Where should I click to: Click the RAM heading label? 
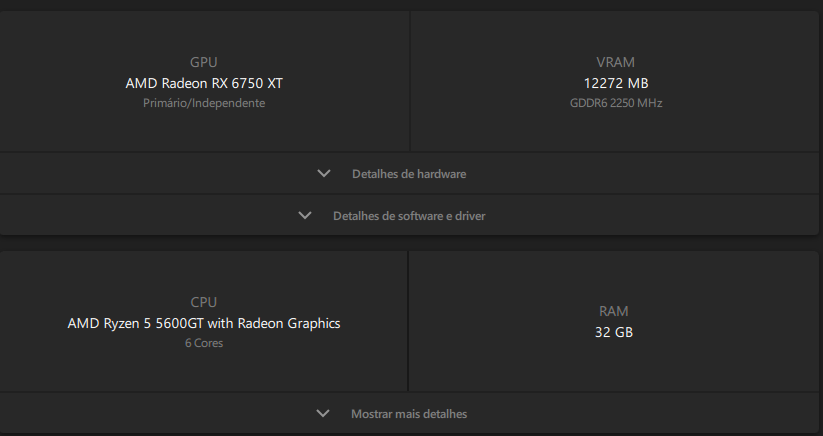[614, 311]
